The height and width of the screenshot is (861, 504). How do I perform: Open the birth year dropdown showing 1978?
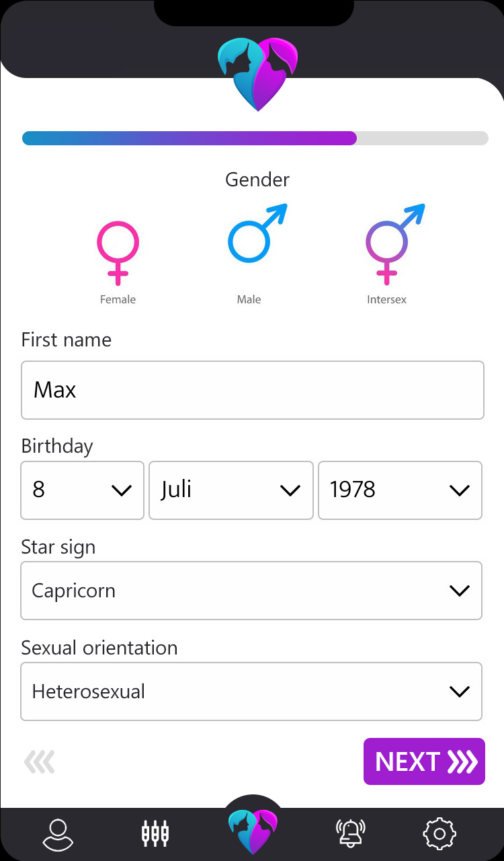[x=400, y=490]
